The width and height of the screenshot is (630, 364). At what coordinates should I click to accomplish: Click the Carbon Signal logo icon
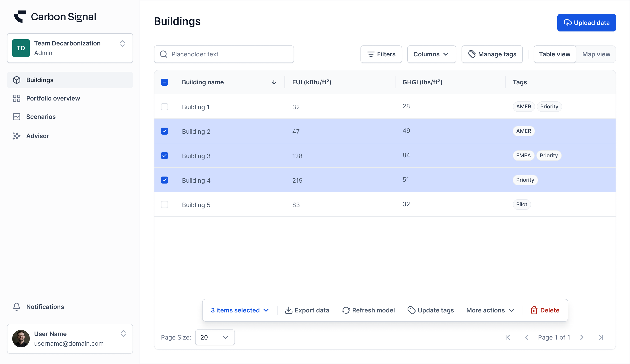(20, 17)
